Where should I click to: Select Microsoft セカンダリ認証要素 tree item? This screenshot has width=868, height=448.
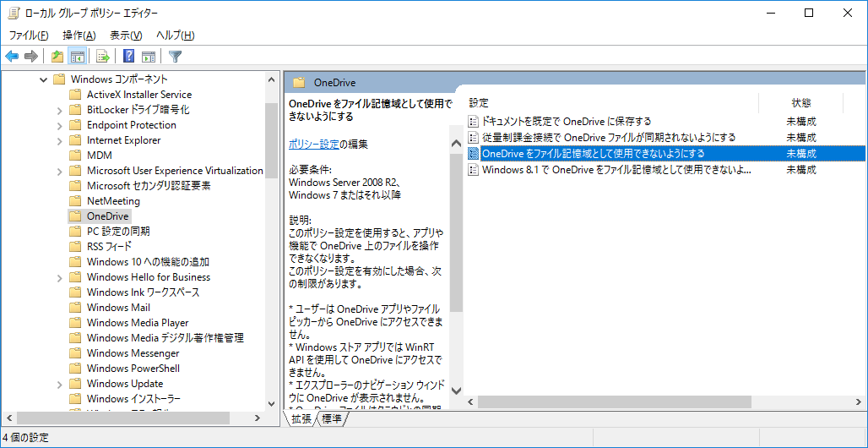[149, 186]
